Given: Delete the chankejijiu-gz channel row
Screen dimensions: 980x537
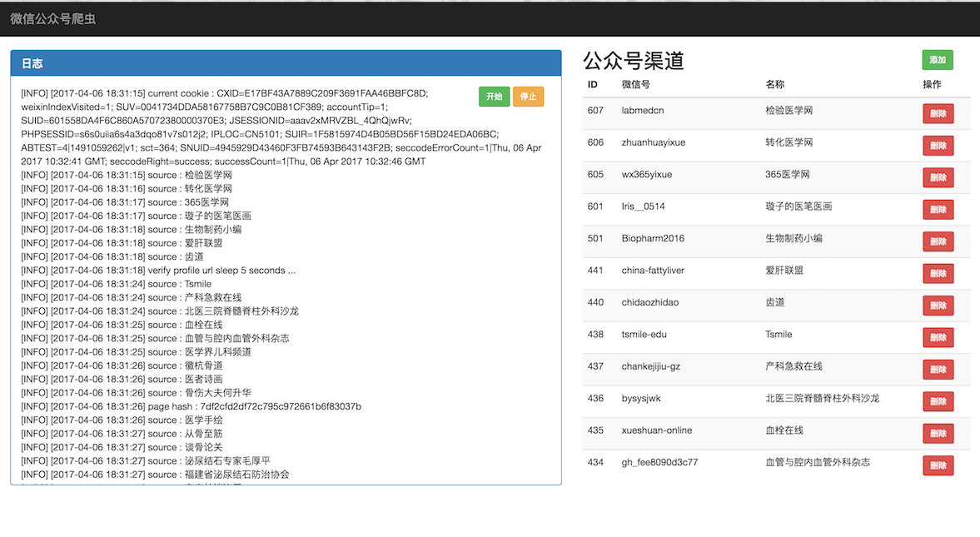Looking at the screenshot, I should (938, 370).
